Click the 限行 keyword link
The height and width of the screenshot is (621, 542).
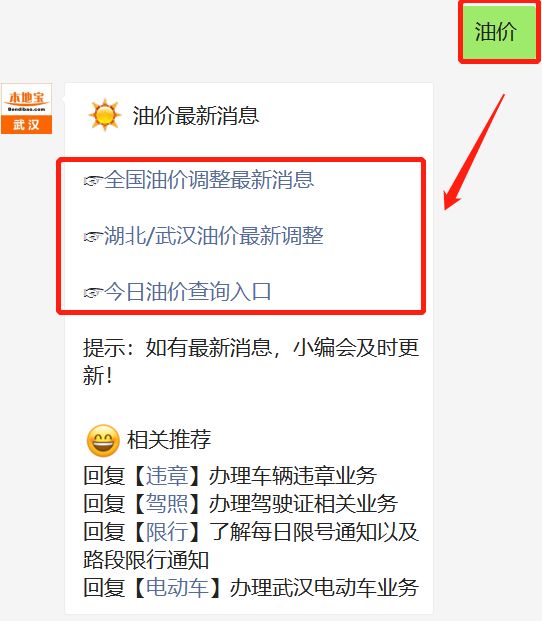167,531
